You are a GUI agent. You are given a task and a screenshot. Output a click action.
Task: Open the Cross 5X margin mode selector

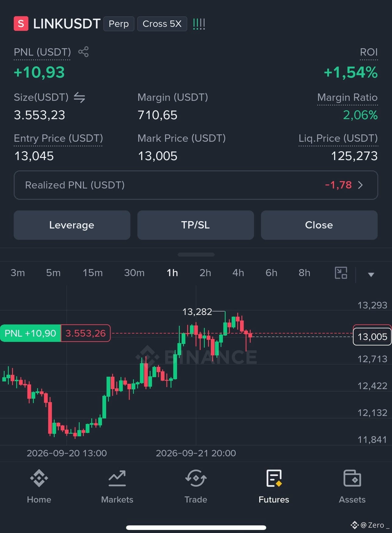point(162,24)
